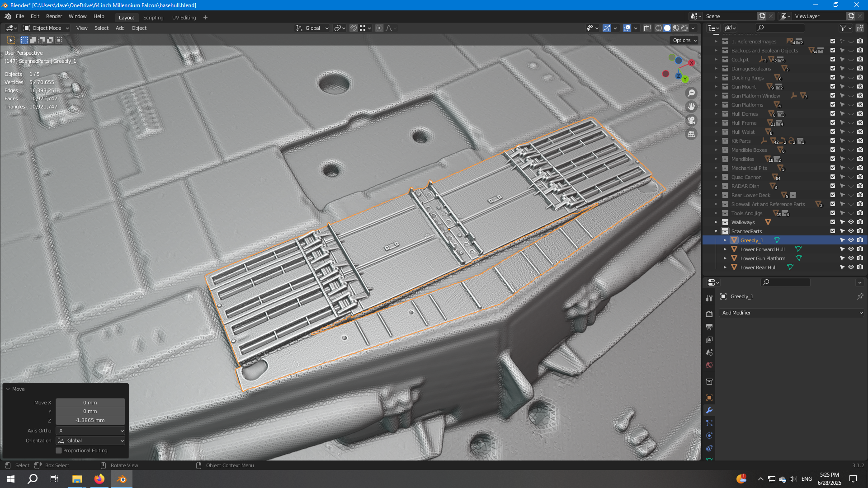This screenshot has height=488, width=868.
Task: Collapse the Move operator panel
Action: [x=8, y=389]
